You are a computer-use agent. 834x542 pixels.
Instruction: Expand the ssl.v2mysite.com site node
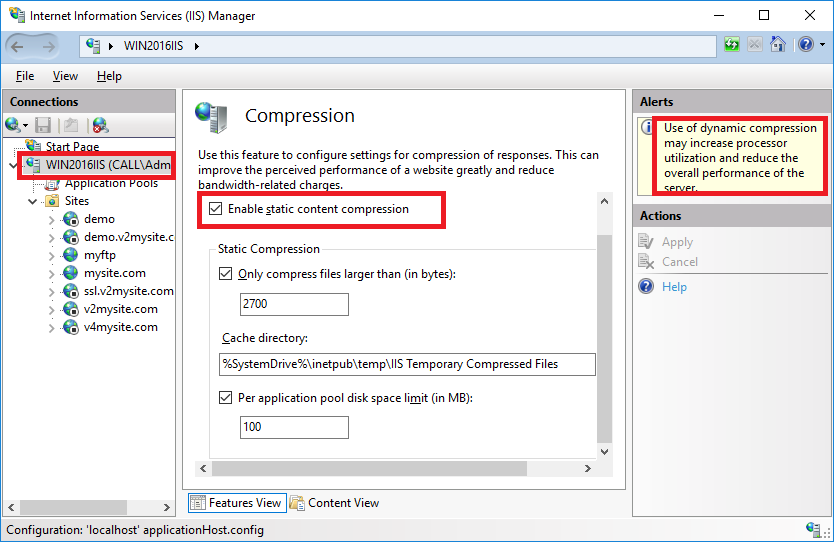[x=52, y=292]
